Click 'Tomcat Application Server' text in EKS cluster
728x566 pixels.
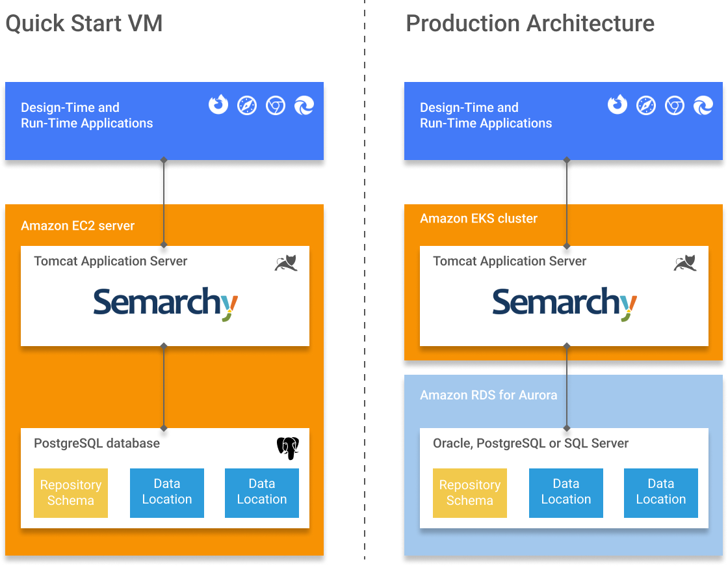coord(510,261)
